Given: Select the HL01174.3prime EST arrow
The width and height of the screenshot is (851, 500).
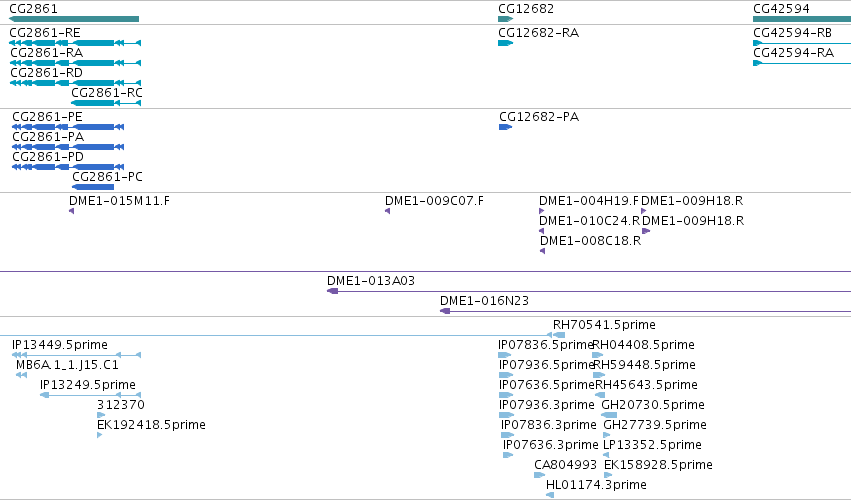Looking at the screenshot, I should 550,495.
